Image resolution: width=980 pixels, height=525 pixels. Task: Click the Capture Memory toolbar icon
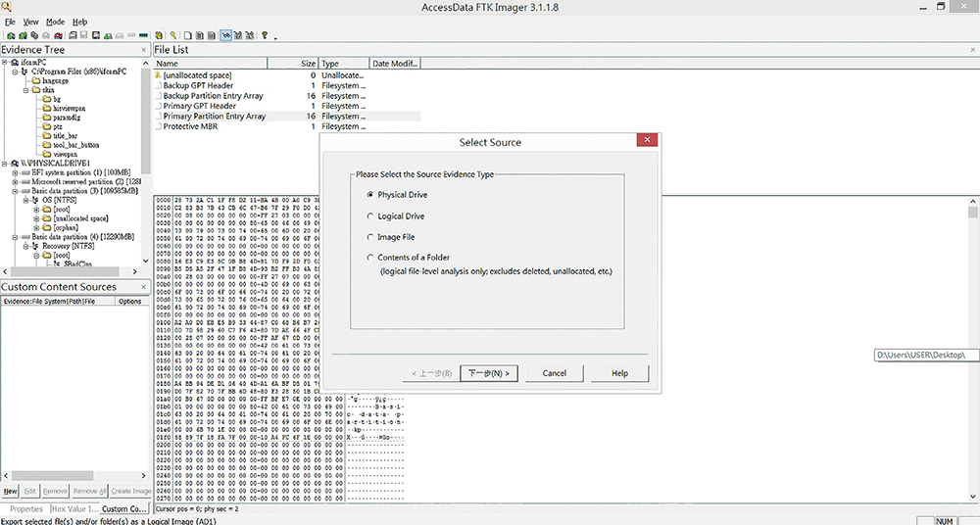tap(143, 35)
